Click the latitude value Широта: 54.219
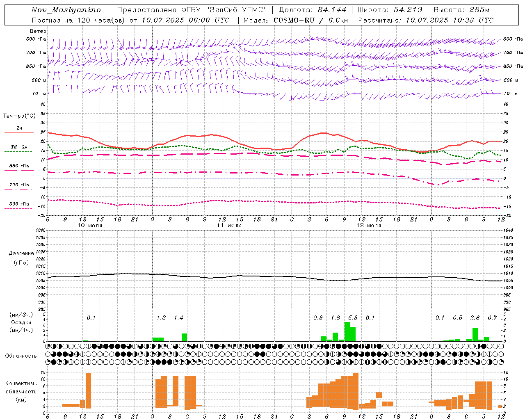This screenshot has height=420, width=525. [x=390, y=10]
